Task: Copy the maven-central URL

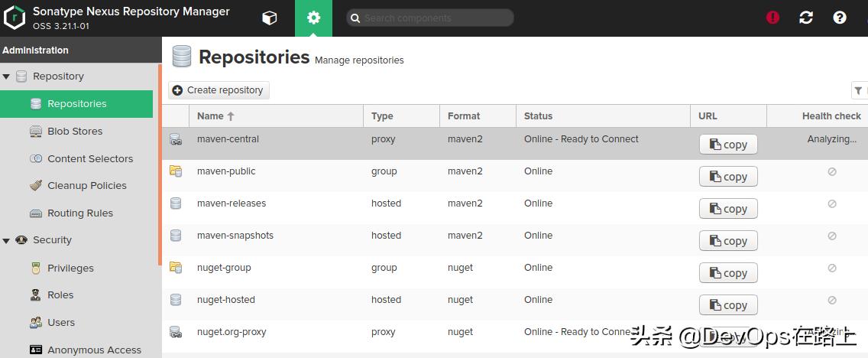Action: [x=728, y=144]
